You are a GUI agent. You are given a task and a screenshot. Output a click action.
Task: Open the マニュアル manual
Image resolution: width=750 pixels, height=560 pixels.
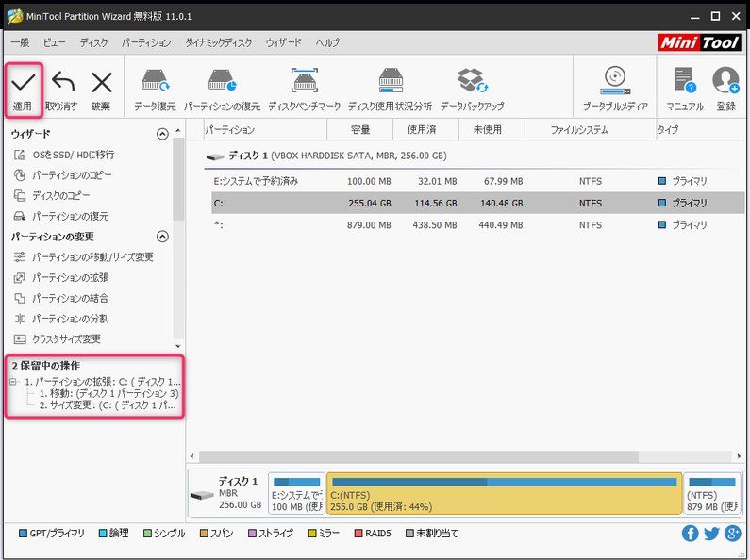(685, 91)
